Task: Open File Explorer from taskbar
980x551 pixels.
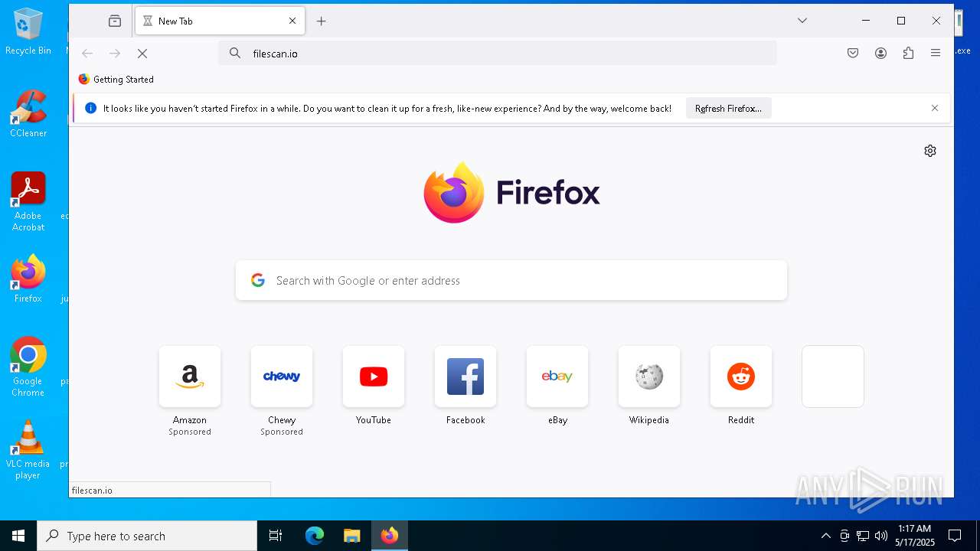Action: point(352,536)
